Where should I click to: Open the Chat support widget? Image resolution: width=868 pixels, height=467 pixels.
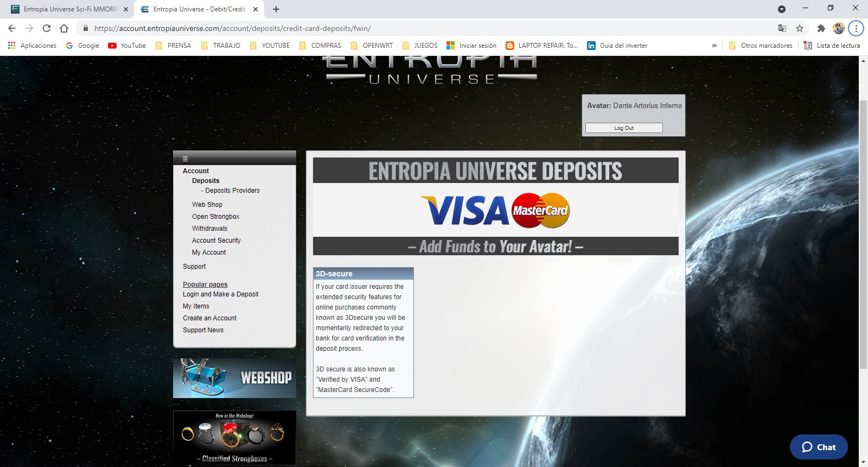[x=819, y=447]
